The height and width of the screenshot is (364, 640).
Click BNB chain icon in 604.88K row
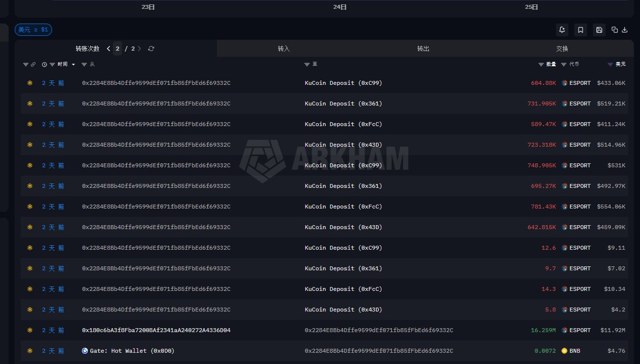tap(29, 83)
